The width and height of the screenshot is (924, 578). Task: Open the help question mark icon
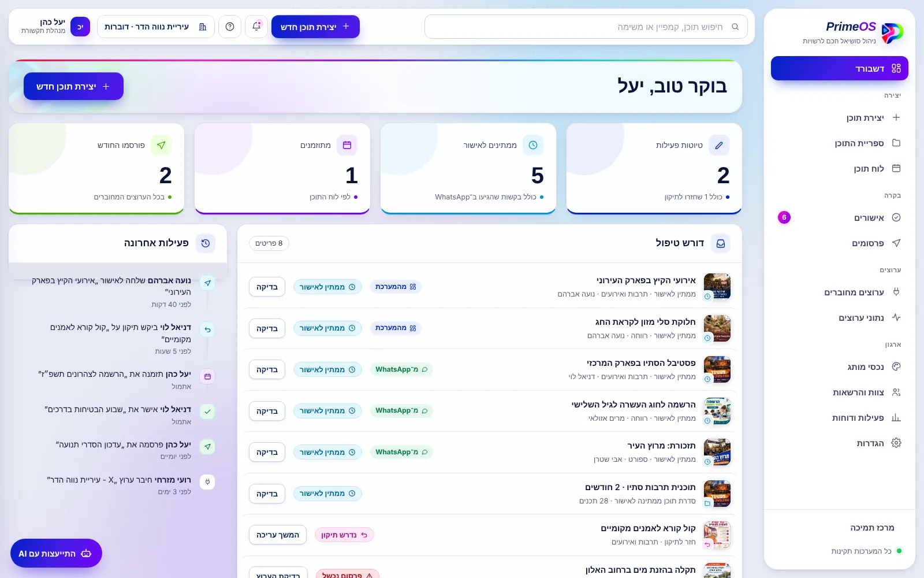230,27
